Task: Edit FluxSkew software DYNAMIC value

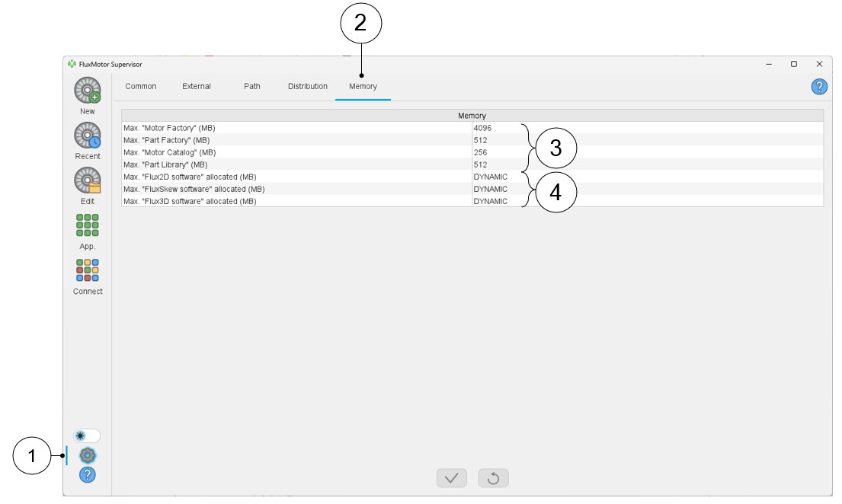Action: click(x=648, y=189)
